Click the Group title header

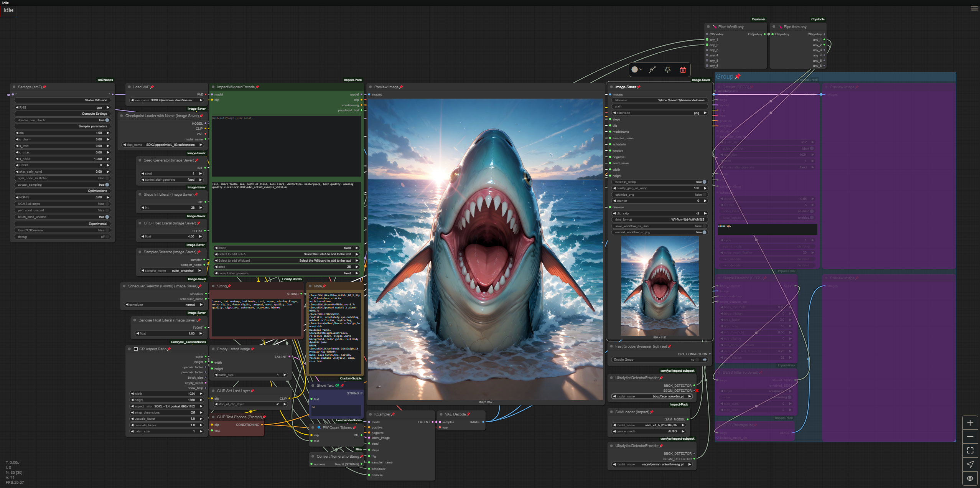(x=724, y=77)
